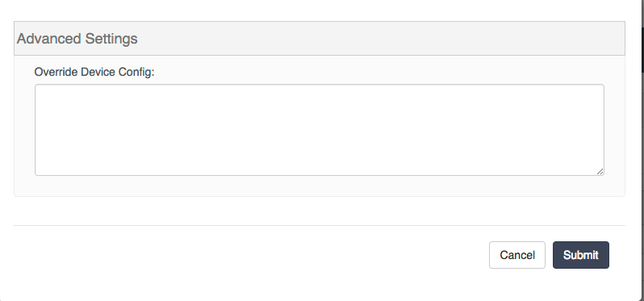Click the text area resize grip
Screen dimensions: 644x301
pyautogui.click(x=600, y=172)
